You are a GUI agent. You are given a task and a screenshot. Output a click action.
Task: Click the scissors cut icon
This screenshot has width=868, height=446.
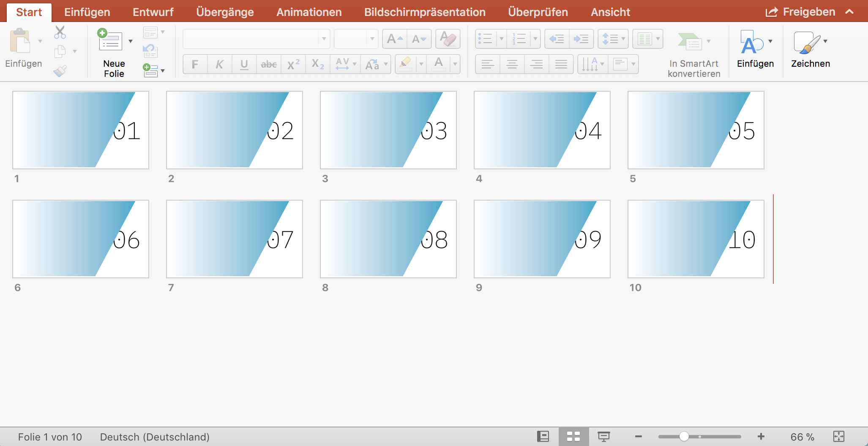(60, 33)
